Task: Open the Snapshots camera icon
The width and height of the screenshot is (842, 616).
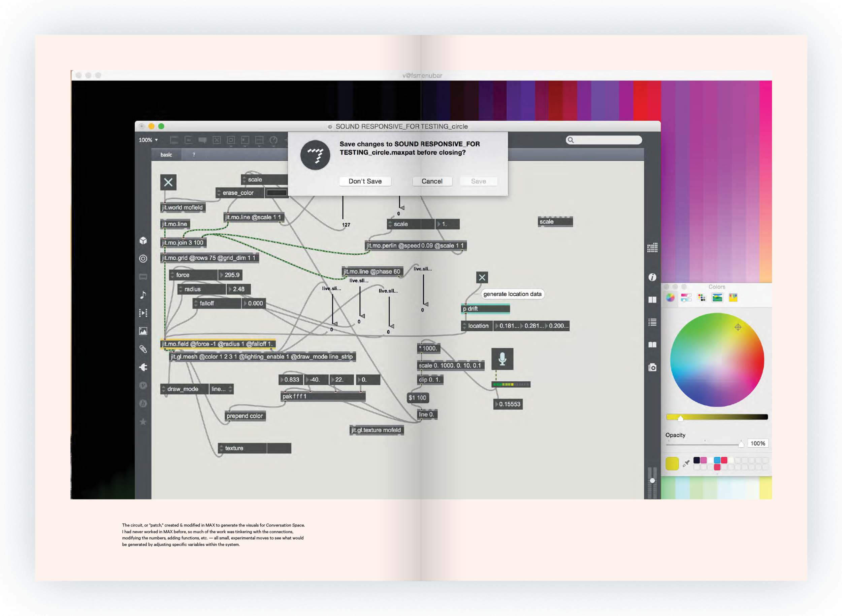Action: pos(652,367)
